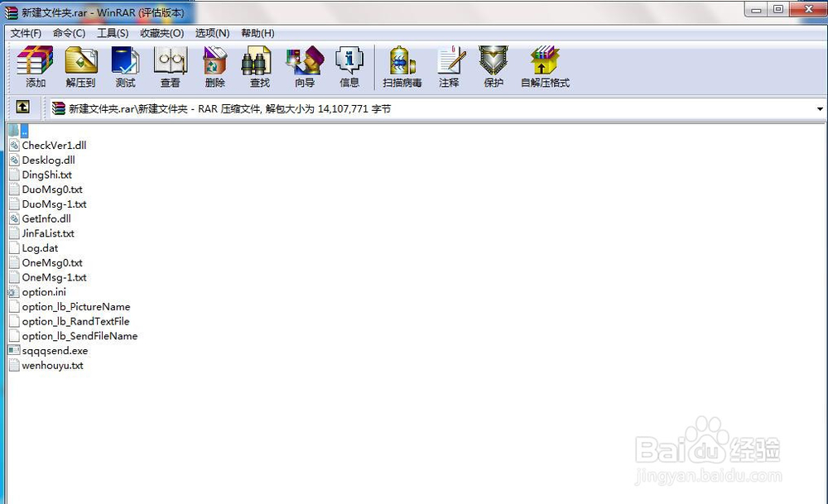Show archive 信息 (Info)
Viewport: 828px width, 504px height.
coord(349,66)
